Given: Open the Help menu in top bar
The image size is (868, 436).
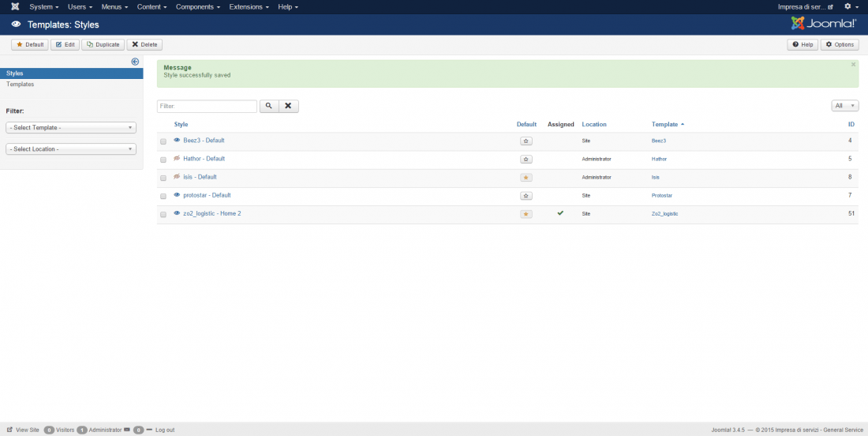Looking at the screenshot, I should (288, 6).
